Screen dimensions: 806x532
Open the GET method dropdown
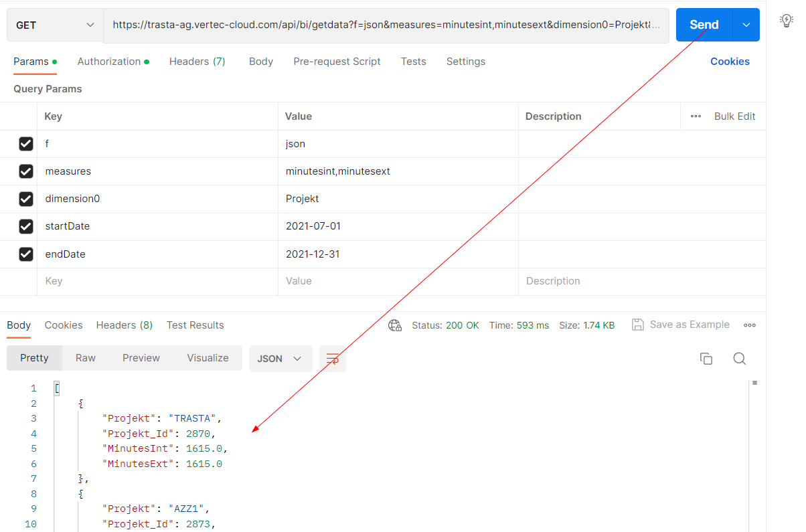coord(55,25)
